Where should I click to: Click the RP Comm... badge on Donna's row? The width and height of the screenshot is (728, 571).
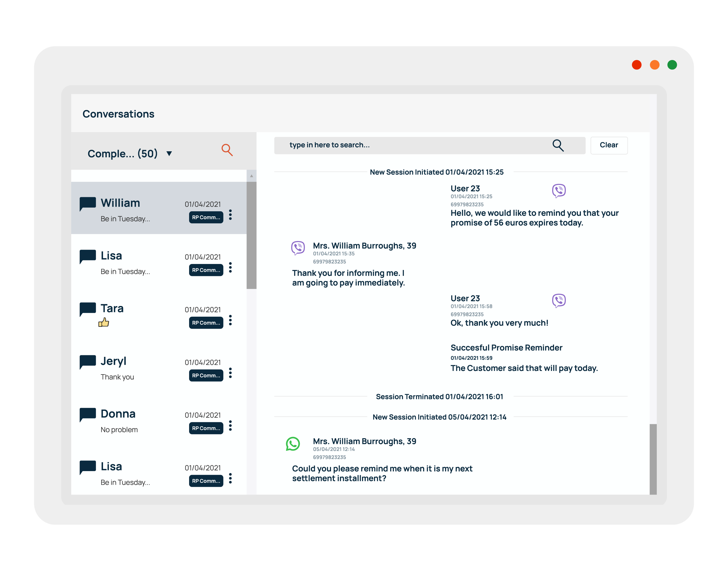pos(206,428)
